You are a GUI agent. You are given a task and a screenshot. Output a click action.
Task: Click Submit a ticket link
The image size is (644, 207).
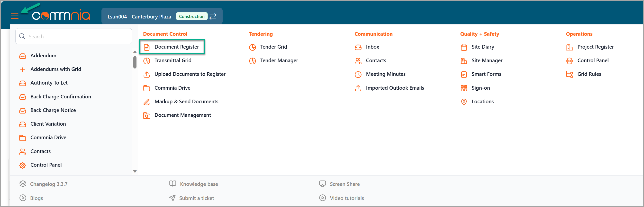196,198
